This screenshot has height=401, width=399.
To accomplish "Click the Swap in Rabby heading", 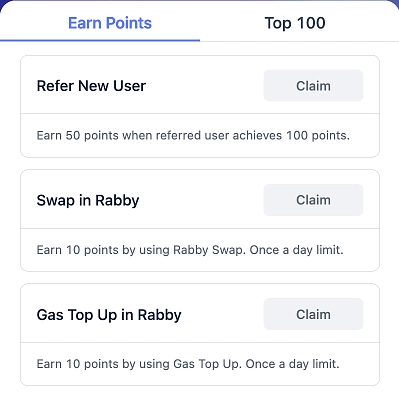I will tap(88, 200).
